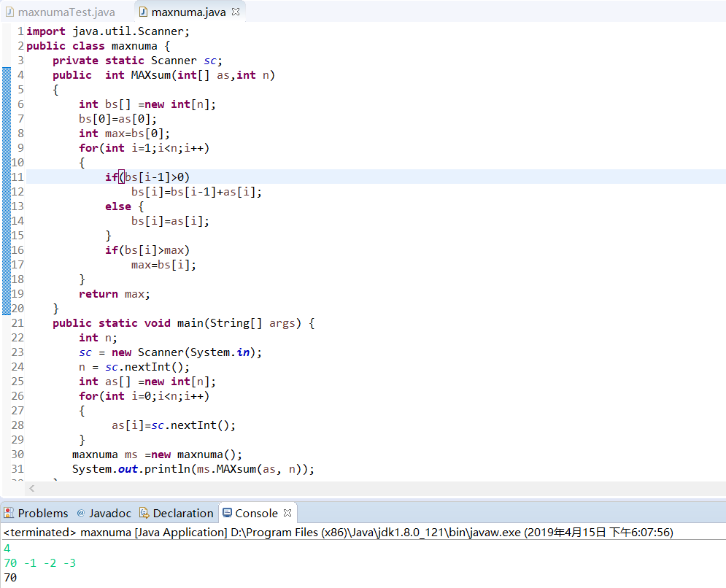The image size is (726, 588).
Task: Click the 'if(bs[i-1]>0)' highlighted line
Action: click(x=147, y=177)
